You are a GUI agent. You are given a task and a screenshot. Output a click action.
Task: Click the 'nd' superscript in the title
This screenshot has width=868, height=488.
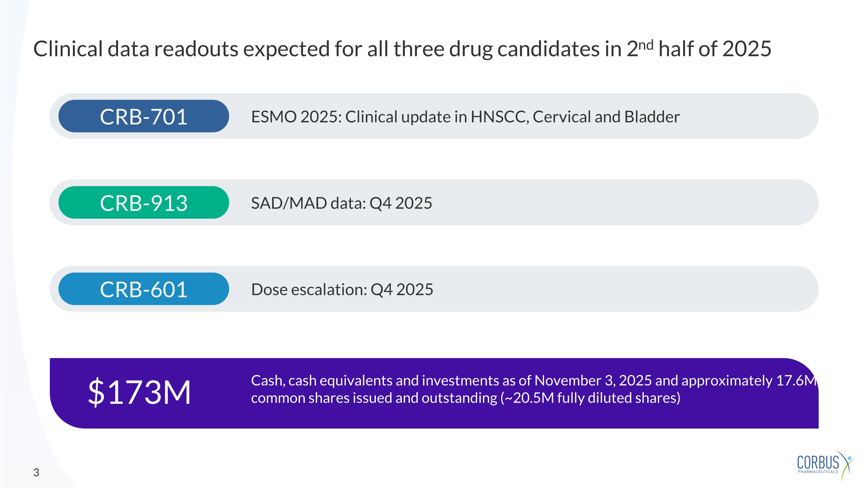point(646,45)
